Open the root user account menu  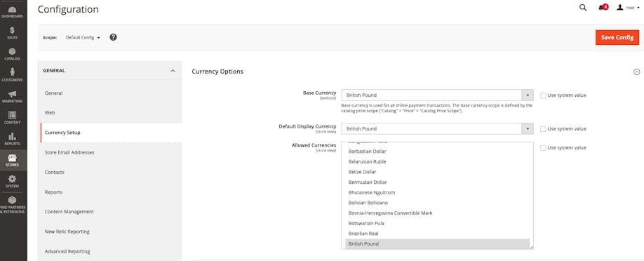pyautogui.click(x=628, y=8)
